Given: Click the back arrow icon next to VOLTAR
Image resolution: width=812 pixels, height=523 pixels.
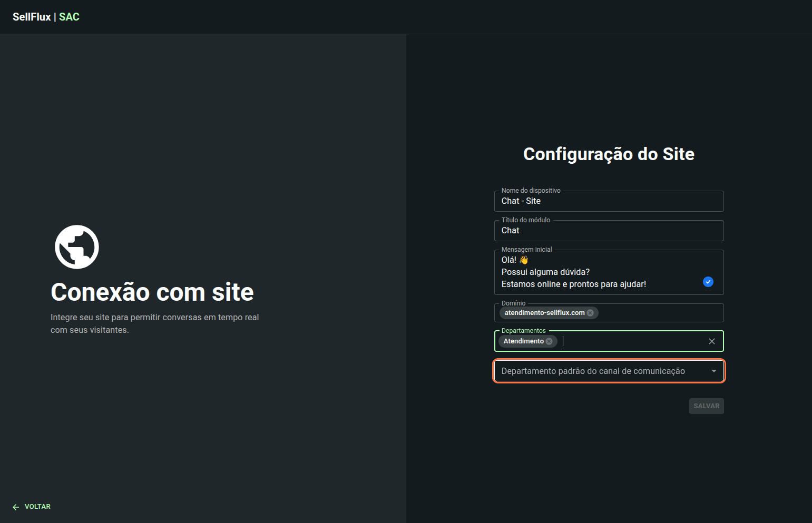Looking at the screenshot, I should 16,507.
